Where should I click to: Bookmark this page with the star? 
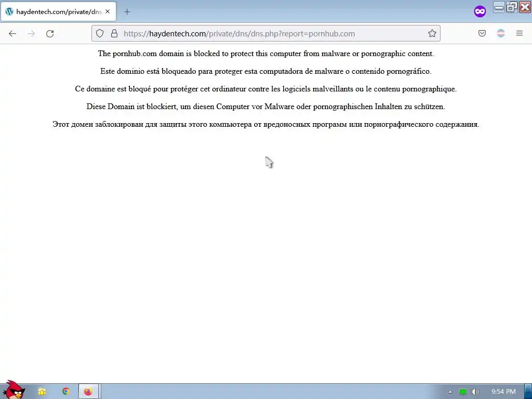[432, 33]
